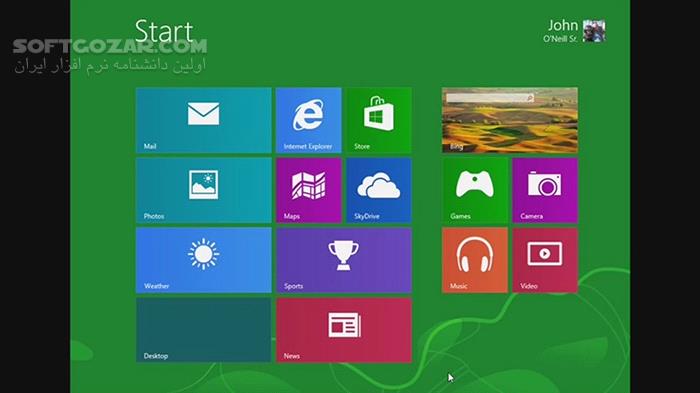The height and width of the screenshot is (393, 700).
Task: Open the Bing landscape tile
Action: (x=510, y=120)
